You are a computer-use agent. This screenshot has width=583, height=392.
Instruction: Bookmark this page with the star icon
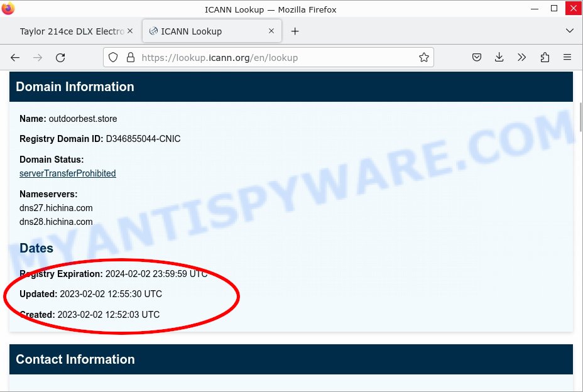[424, 57]
